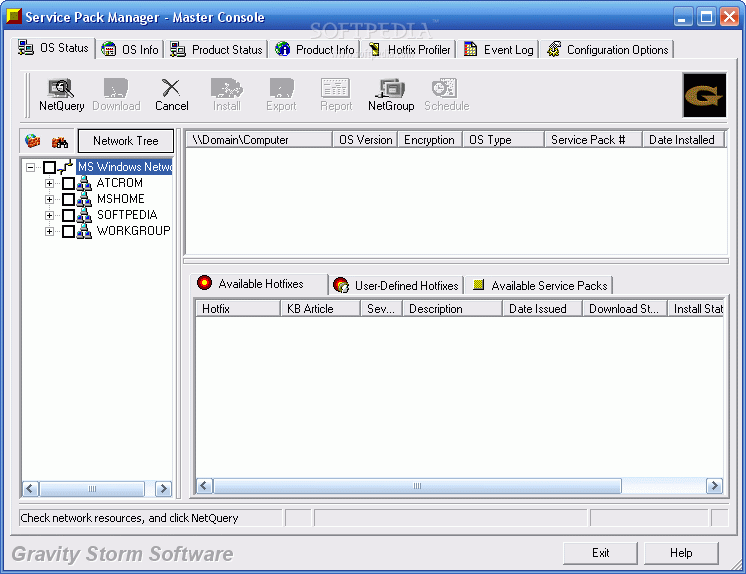Click the hotfix list scrollbar left arrow
This screenshot has height=574, width=746.
tap(205, 486)
